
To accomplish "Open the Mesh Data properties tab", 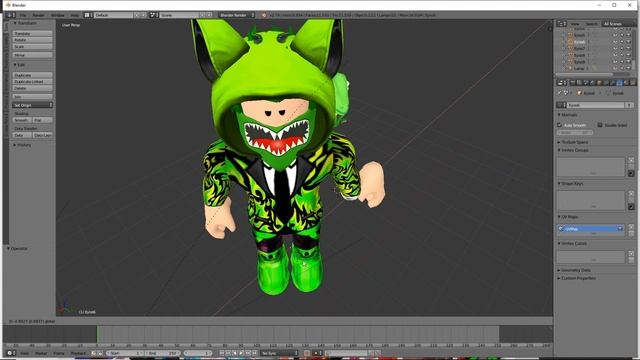I will tap(620, 83).
